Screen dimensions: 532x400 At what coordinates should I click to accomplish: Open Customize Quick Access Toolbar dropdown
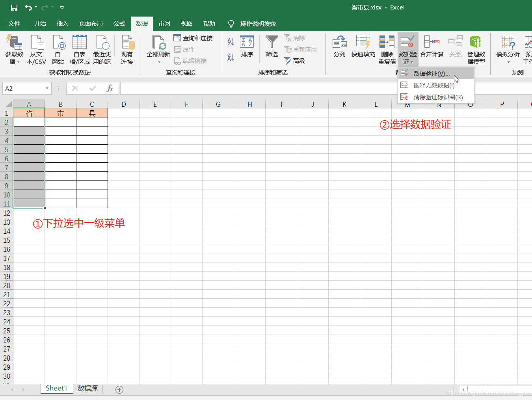tap(61, 7)
